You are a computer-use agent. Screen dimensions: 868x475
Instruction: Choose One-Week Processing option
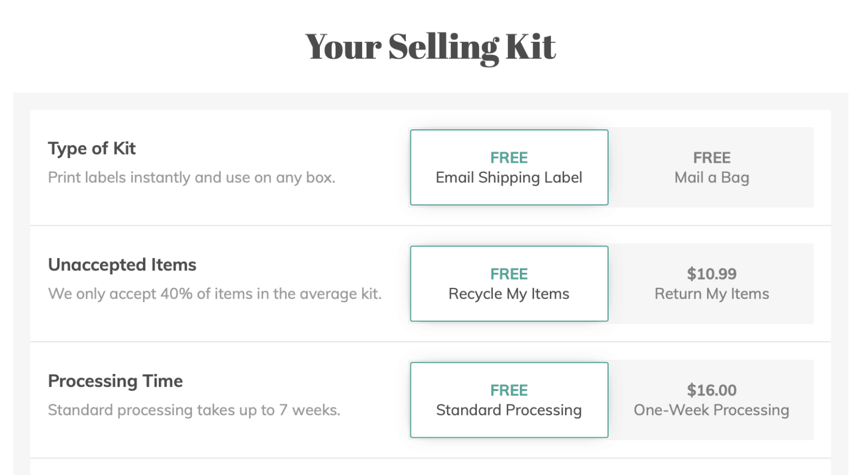coord(711,400)
